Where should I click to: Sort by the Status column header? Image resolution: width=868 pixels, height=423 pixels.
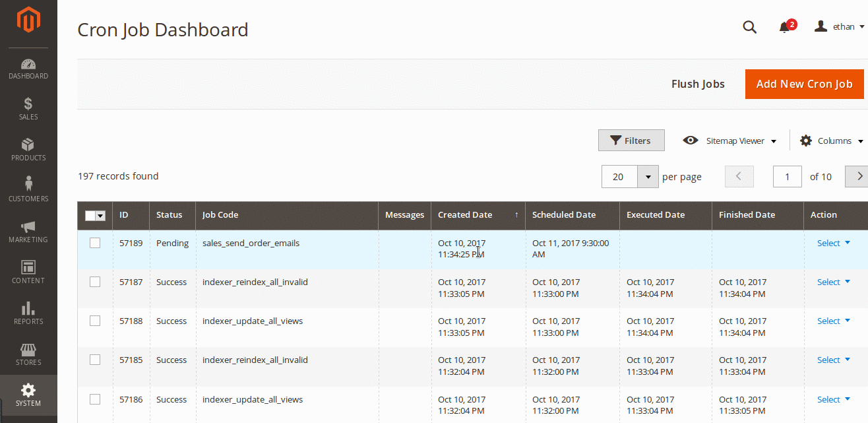tap(172, 215)
